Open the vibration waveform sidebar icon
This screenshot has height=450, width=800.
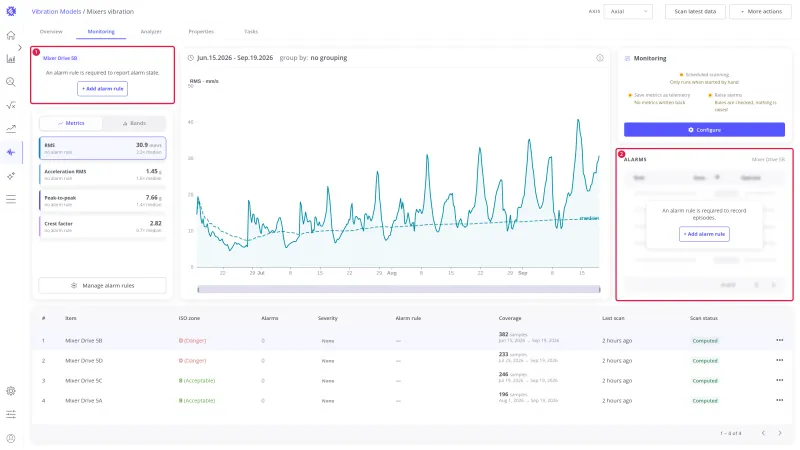[11, 152]
